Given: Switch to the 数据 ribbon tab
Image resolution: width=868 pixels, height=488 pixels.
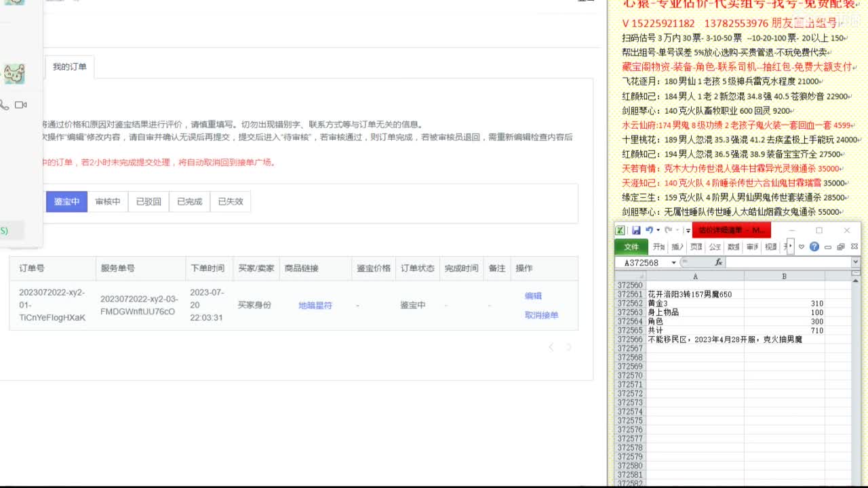Looking at the screenshot, I should 733,245.
